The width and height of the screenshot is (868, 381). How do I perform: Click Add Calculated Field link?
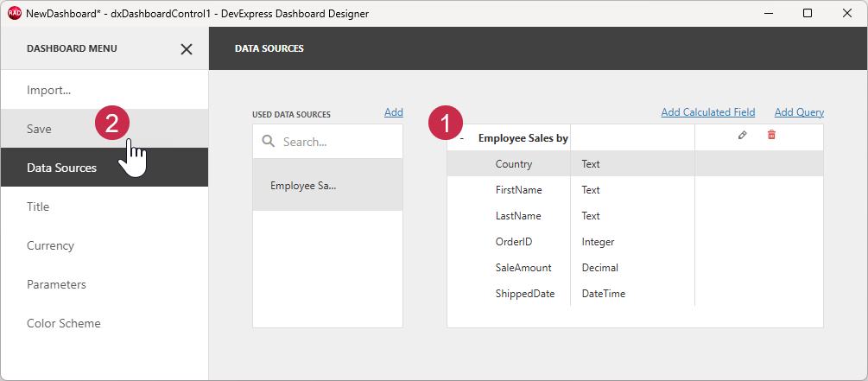(x=708, y=112)
